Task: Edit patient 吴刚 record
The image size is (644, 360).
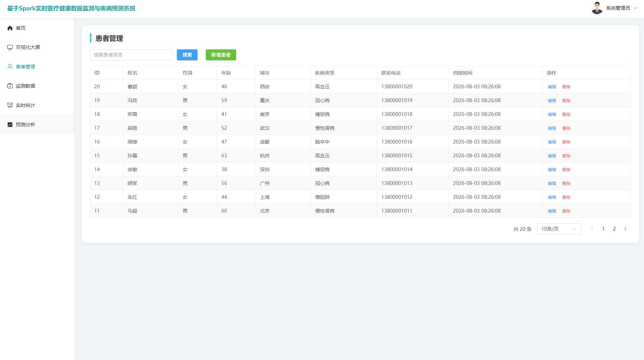Action: pos(552,128)
